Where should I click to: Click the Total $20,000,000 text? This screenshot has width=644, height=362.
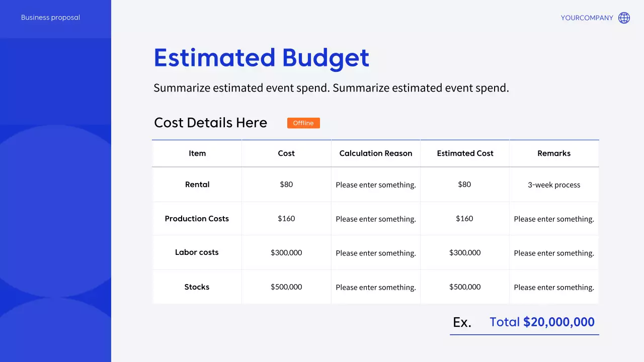coord(542,322)
